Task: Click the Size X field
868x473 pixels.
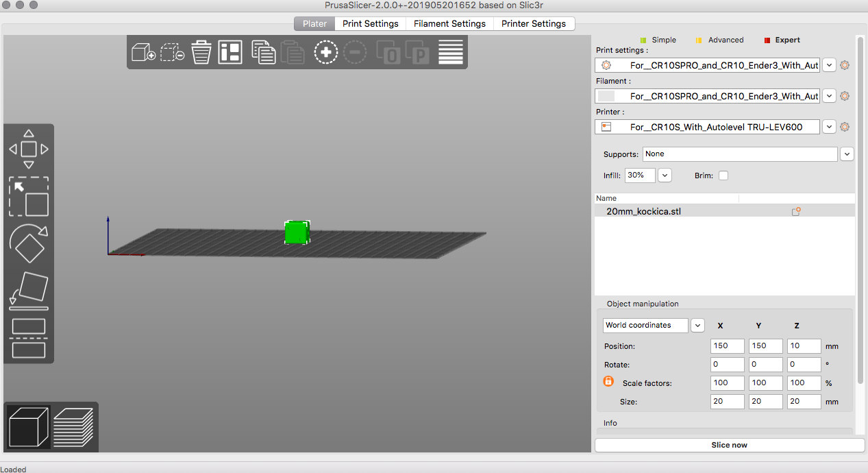Action: coord(728,402)
